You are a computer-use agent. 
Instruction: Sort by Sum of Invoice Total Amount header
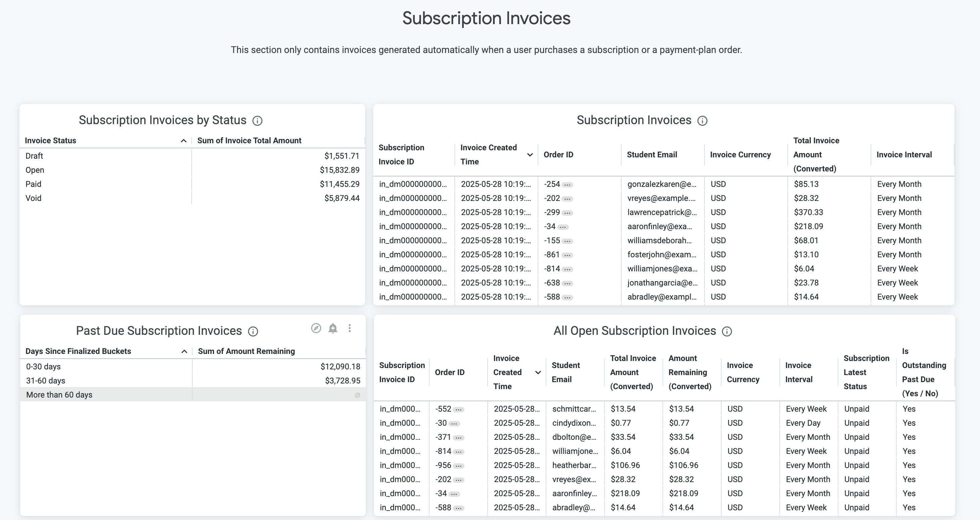[x=249, y=140]
